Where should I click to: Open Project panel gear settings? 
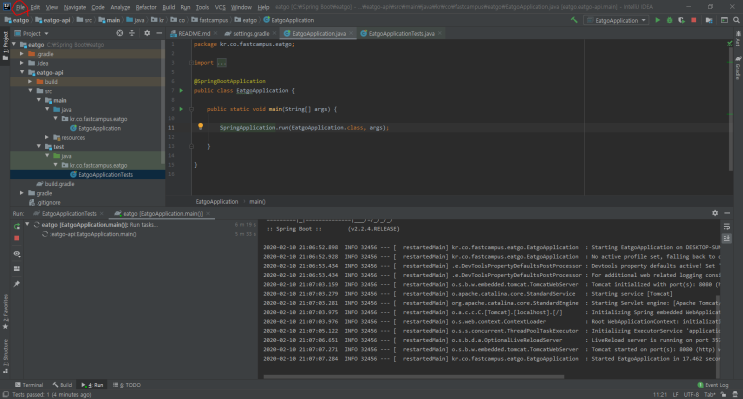pos(147,33)
